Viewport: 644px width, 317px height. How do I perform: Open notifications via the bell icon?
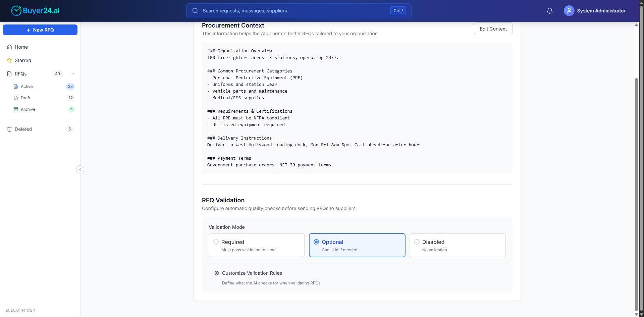(x=549, y=10)
